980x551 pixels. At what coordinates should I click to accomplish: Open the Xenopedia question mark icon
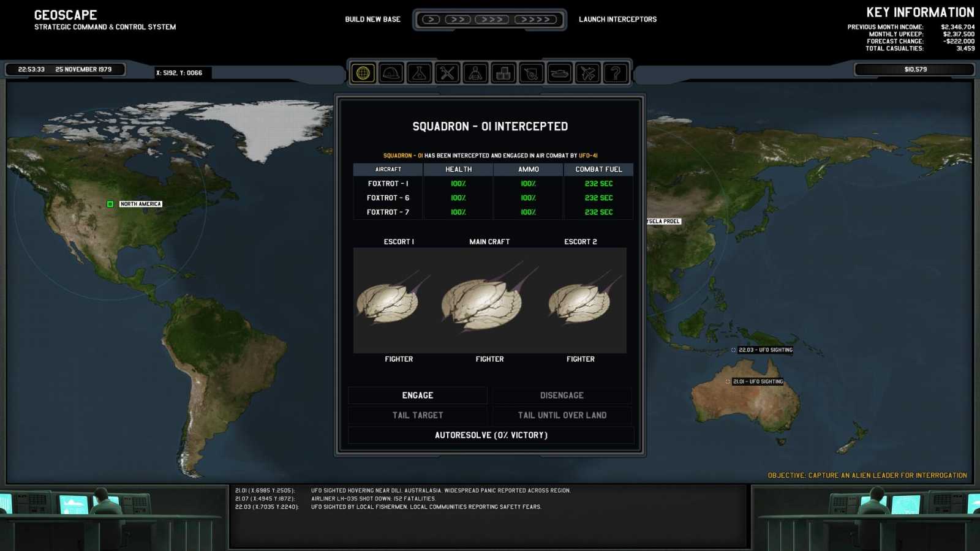(x=616, y=73)
